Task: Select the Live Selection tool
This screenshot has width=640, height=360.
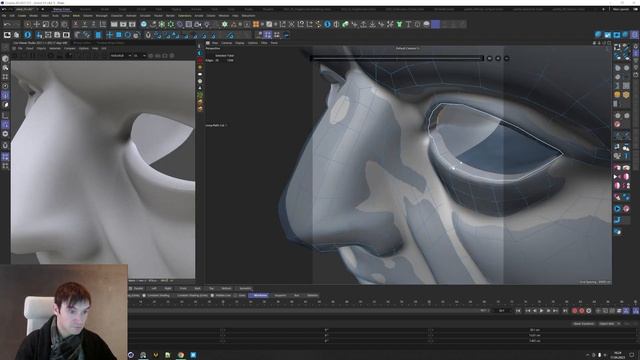Action: pos(27,24)
